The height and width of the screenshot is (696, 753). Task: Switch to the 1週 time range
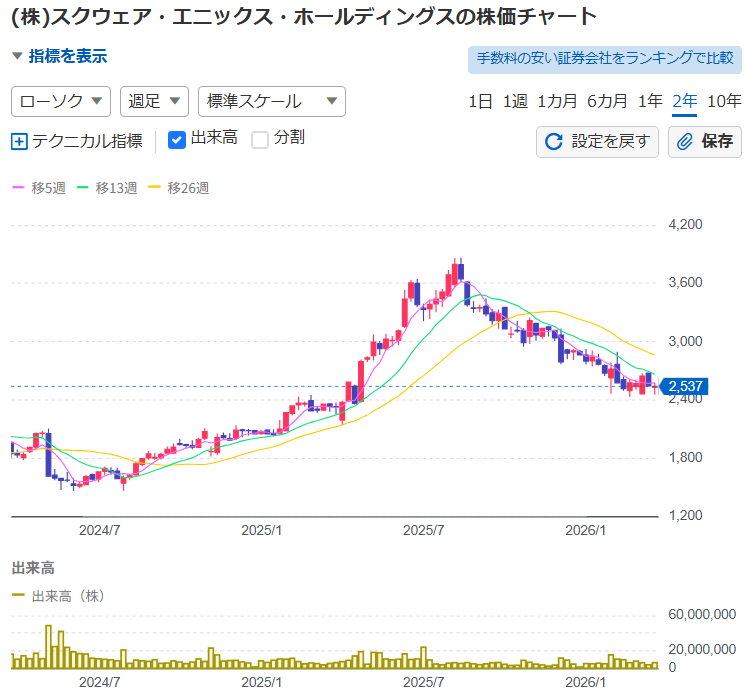pyautogui.click(x=514, y=101)
